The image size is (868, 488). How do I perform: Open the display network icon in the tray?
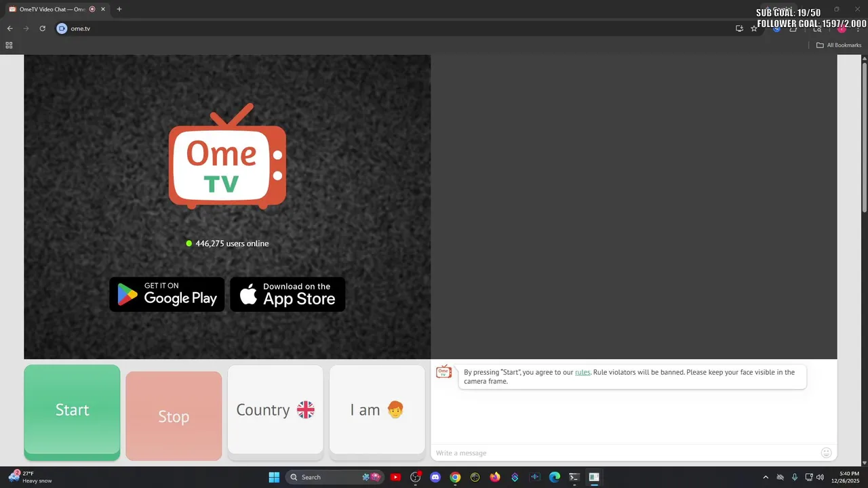(x=808, y=477)
